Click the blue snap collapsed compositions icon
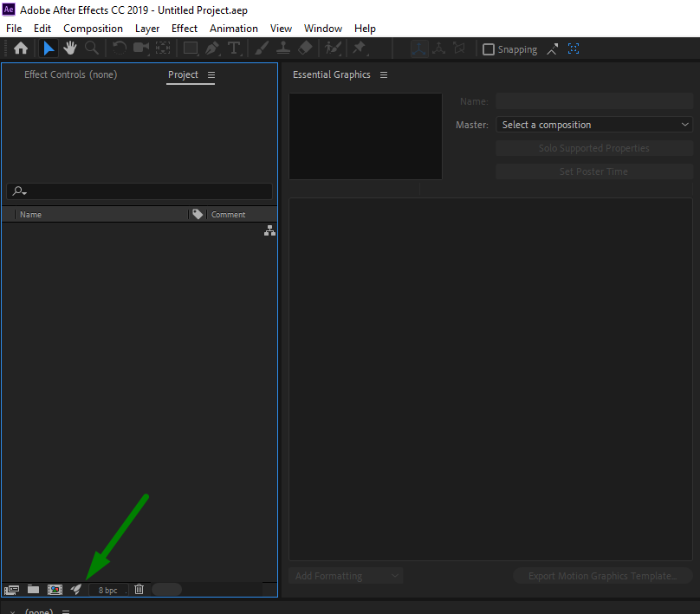 pos(574,49)
